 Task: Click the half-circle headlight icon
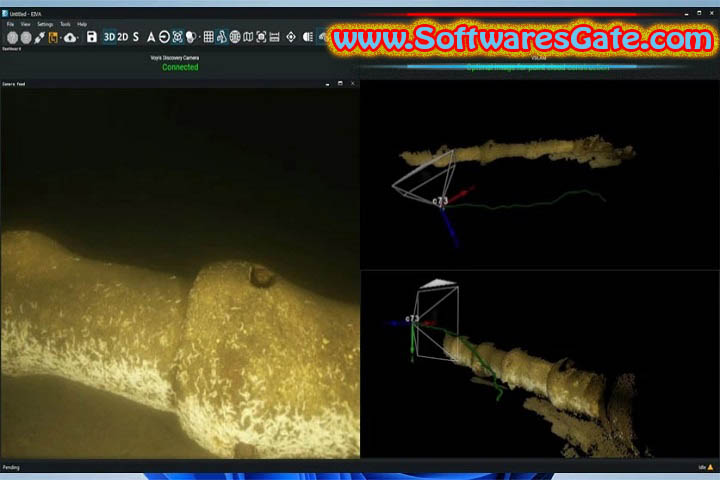tap(308, 37)
